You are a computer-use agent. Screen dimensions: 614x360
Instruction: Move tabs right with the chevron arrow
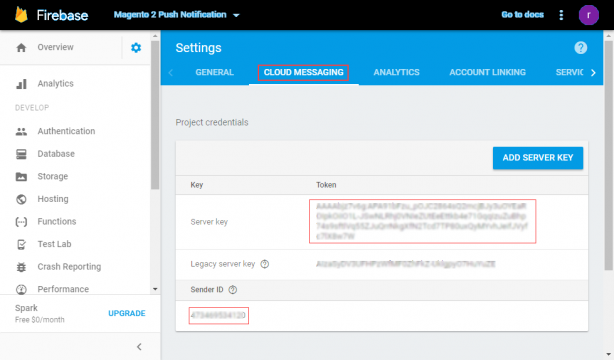point(593,72)
